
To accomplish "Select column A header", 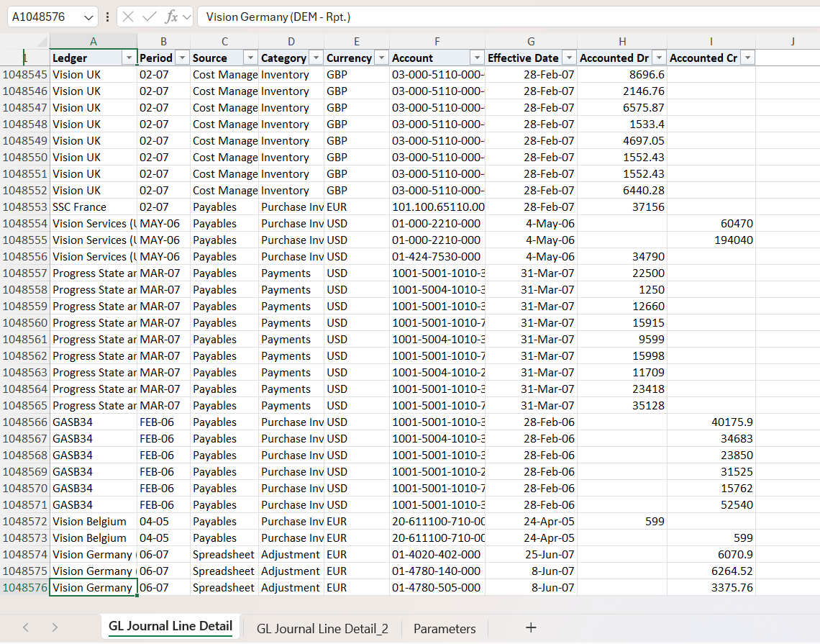I will tap(93, 41).
